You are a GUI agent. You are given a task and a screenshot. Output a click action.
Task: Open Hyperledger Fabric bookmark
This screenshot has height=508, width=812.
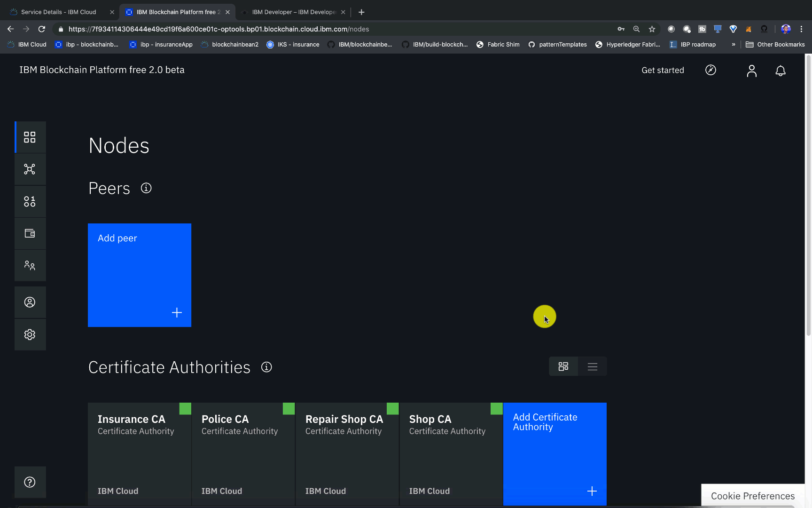click(x=628, y=44)
